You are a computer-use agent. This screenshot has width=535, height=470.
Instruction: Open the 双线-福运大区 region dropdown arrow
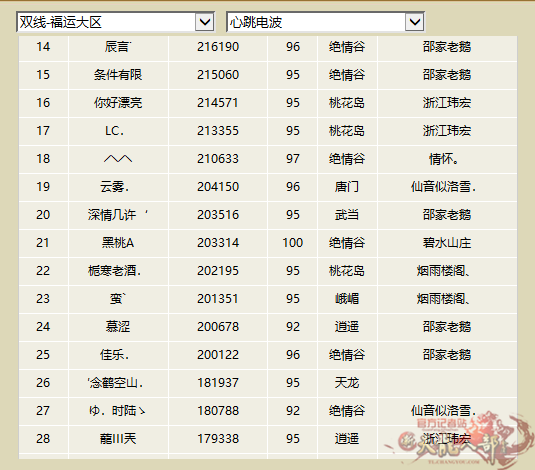205,22
